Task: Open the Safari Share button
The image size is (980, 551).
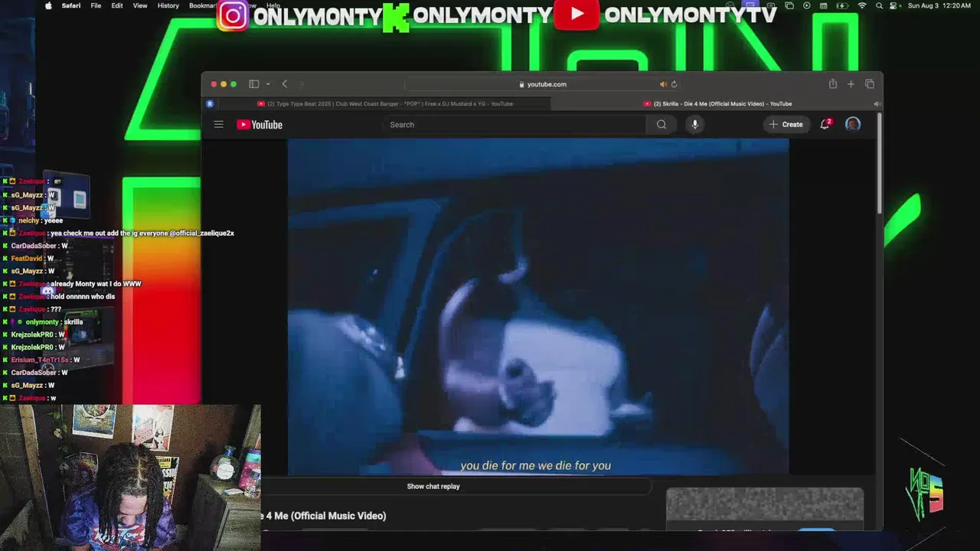Action: point(833,84)
